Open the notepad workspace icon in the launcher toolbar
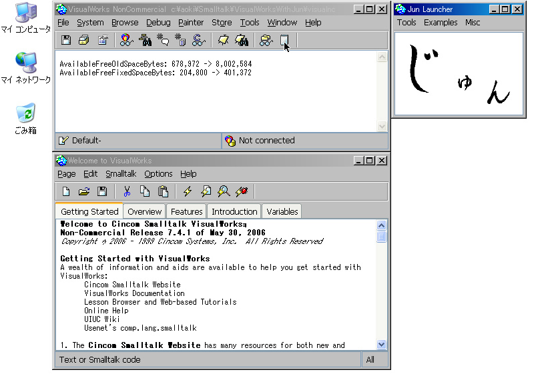Screen dimensions: 538x392 coord(284,40)
